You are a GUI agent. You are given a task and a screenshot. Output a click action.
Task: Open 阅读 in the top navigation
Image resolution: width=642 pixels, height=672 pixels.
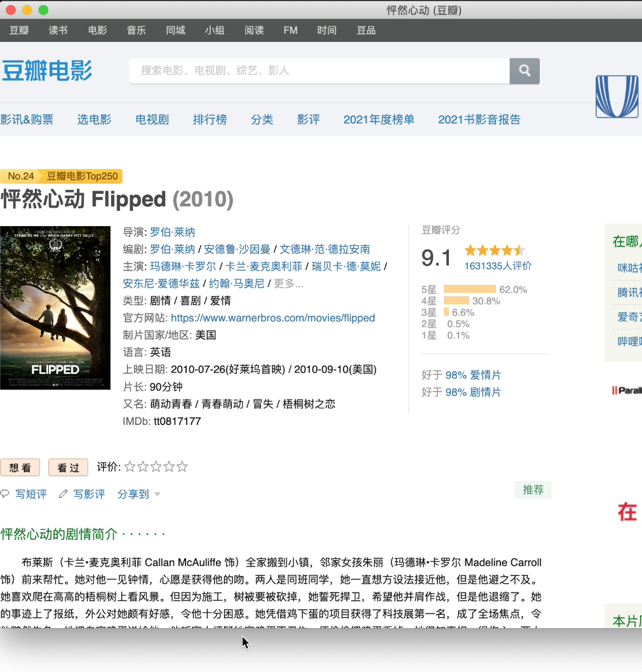(x=254, y=30)
